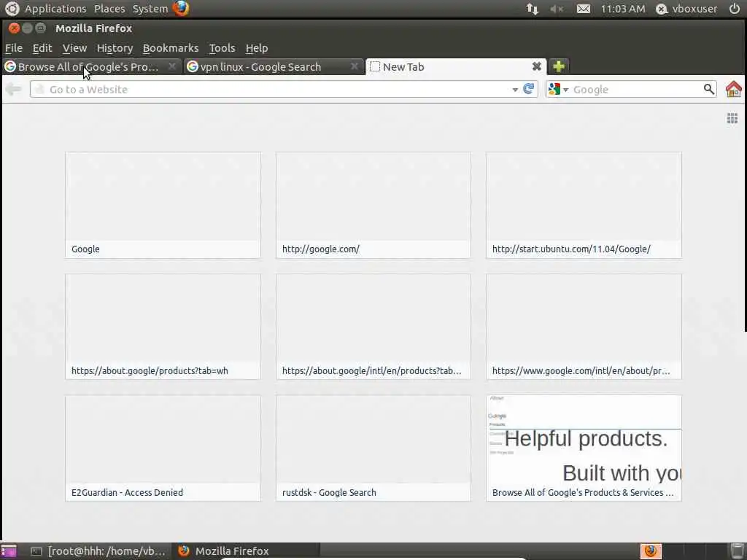Viewport: 747px width, 560px height.
Task: Open the File menu in Firefox
Action: 14,48
